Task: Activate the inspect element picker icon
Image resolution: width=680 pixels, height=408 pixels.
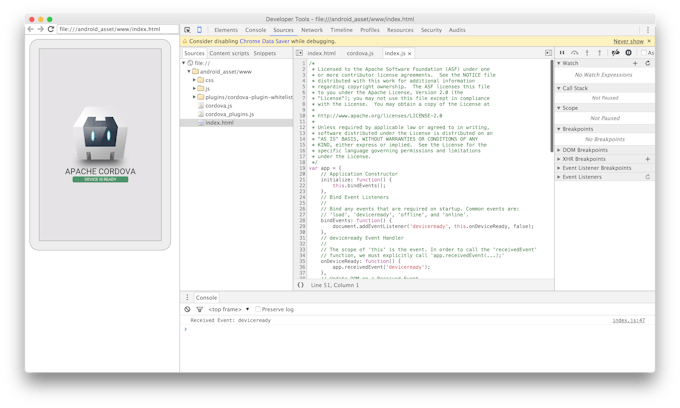Action: pyautogui.click(x=187, y=30)
